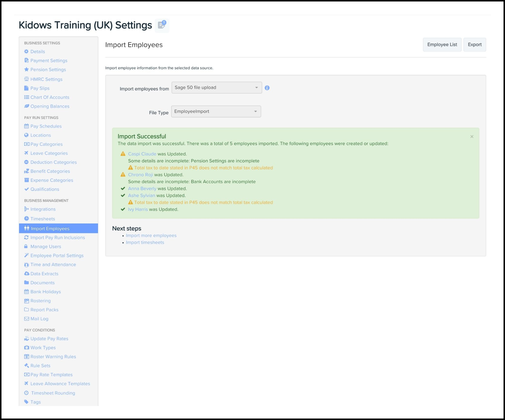
Task: Click the Data Extracts cloud download icon
Action: point(26,273)
